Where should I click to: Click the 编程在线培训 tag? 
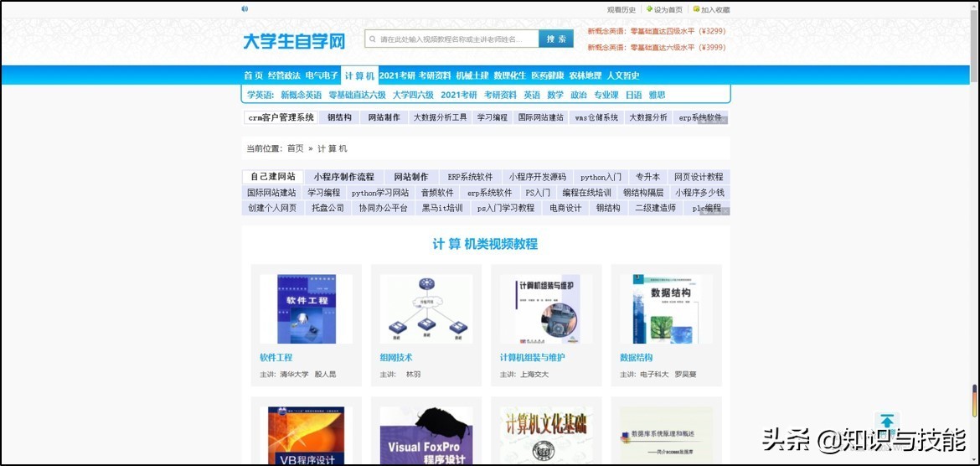(x=586, y=193)
